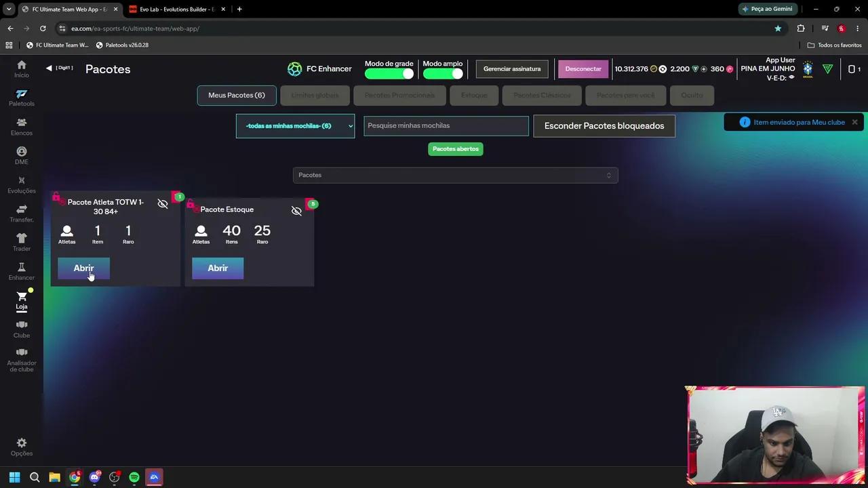Click the info icon in the notification
This screenshot has width=868, height=488.
coord(745,122)
